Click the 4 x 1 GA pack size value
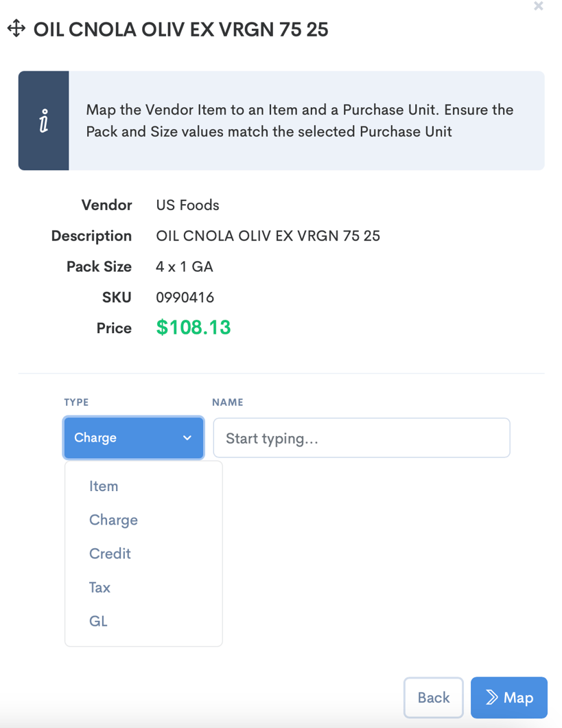 (x=185, y=266)
